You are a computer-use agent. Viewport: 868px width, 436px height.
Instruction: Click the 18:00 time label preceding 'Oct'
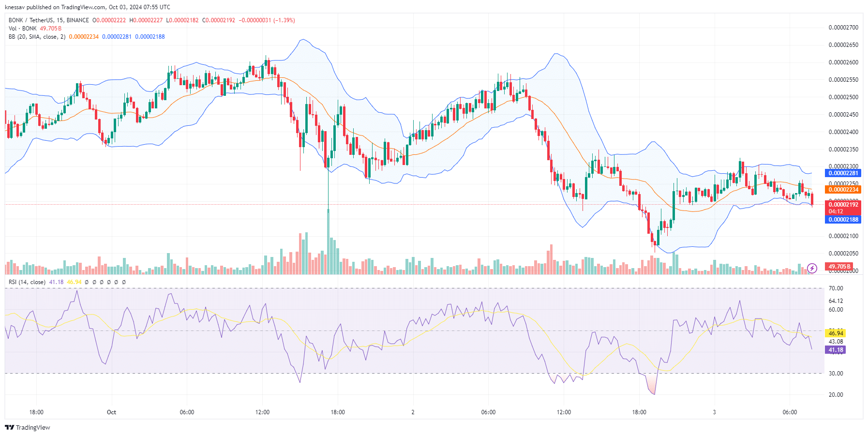coord(36,412)
